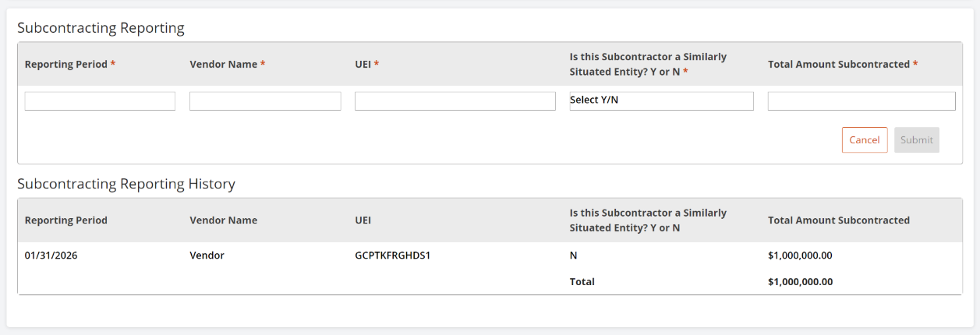Click the history table Vendor Name header
The width and height of the screenshot is (980, 335).
point(223,220)
